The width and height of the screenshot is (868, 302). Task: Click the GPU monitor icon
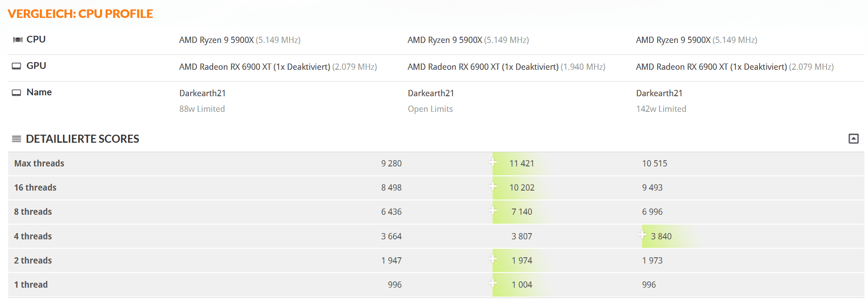(x=17, y=66)
